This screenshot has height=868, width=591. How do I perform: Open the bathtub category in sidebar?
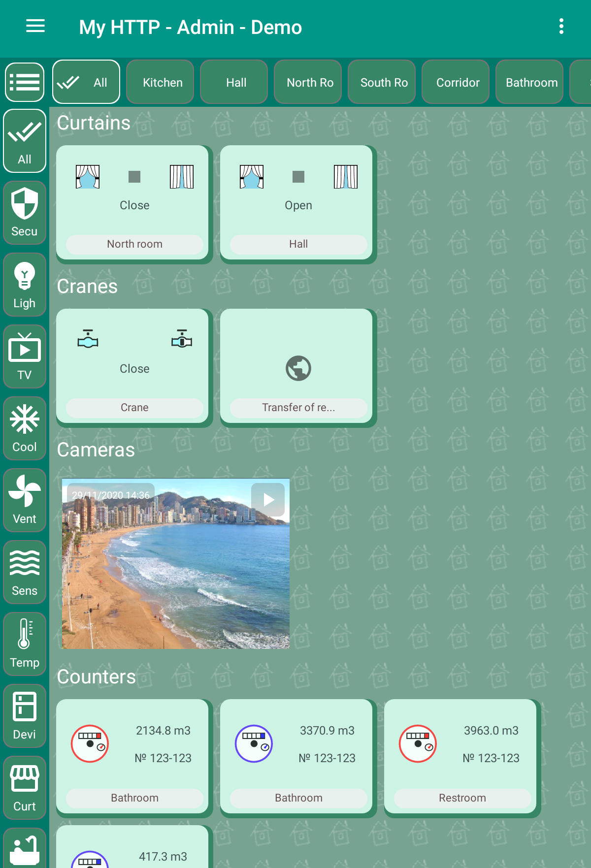pos(25,848)
